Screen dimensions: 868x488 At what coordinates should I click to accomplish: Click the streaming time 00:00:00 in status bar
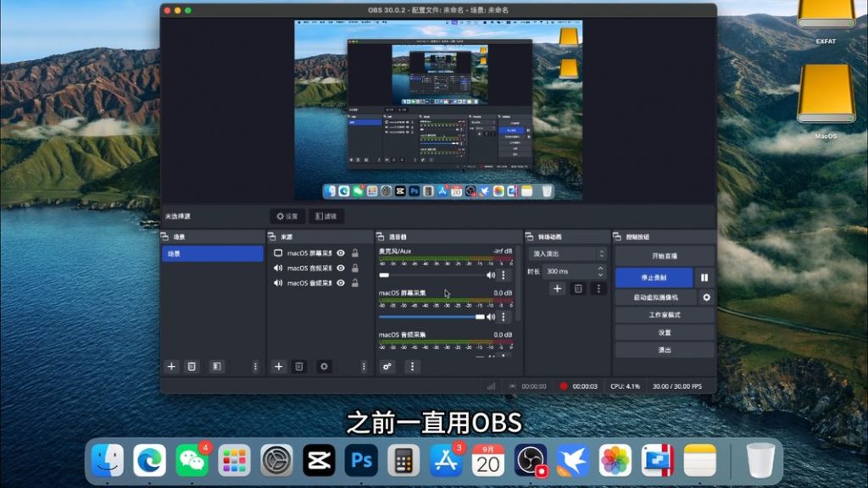[x=534, y=386]
